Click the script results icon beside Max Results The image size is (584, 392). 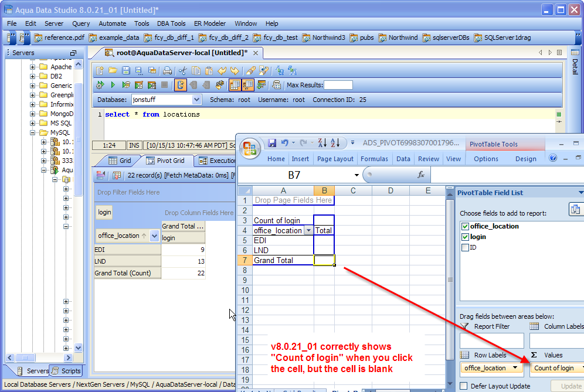click(x=276, y=85)
